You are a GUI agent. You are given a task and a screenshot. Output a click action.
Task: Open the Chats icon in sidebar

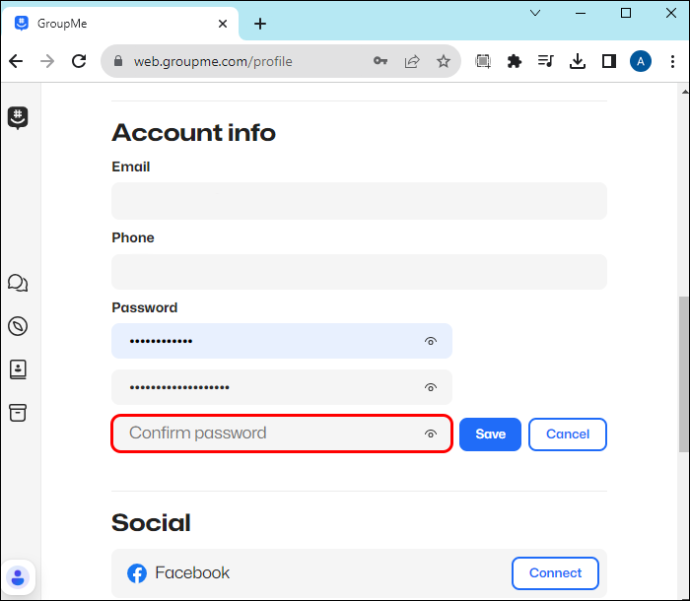[x=18, y=283]
